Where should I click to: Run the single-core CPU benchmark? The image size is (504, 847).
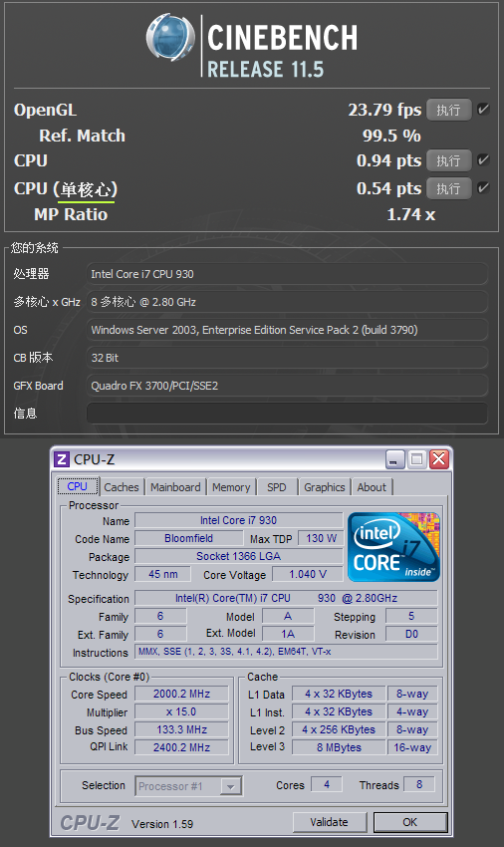tap(449, 188)
